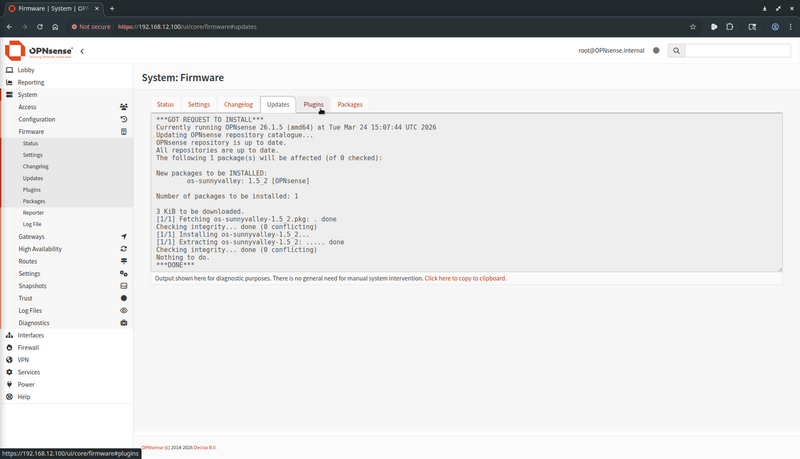This screenshot has width=800, height=459.
Task: Click the Lobby laptop icon
Action: coord(9,70)
